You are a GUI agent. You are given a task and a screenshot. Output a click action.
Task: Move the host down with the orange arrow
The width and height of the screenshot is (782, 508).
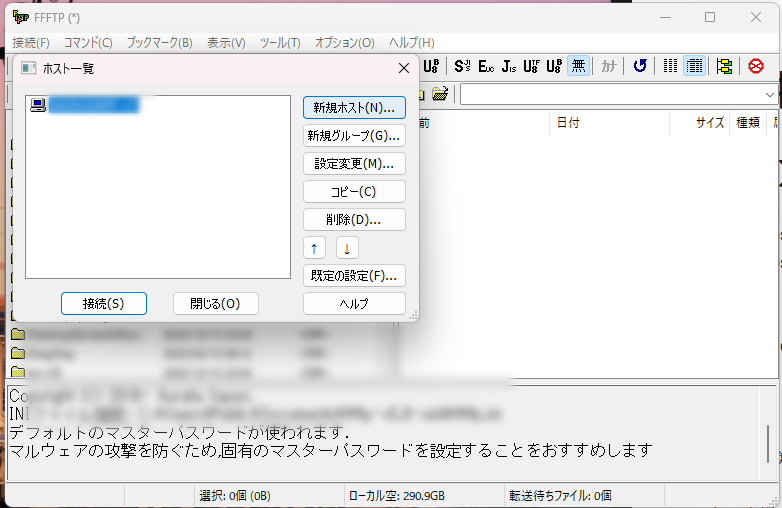pyautogui.click(x=347, y=248)
